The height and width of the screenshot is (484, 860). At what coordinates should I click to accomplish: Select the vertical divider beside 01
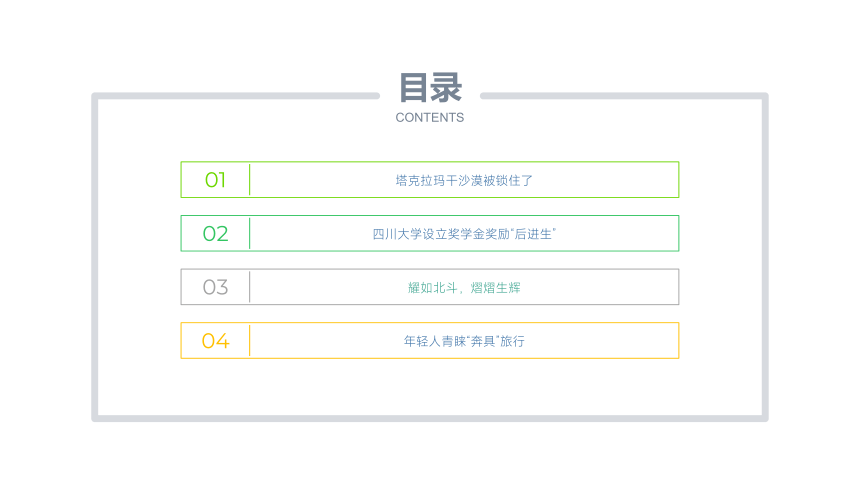pos(250,179)
